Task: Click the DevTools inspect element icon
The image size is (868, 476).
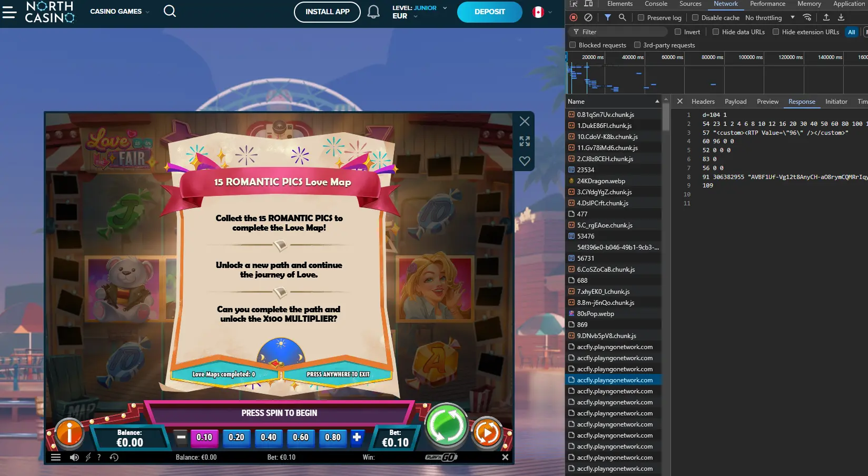Action: (x=574, y=4)
